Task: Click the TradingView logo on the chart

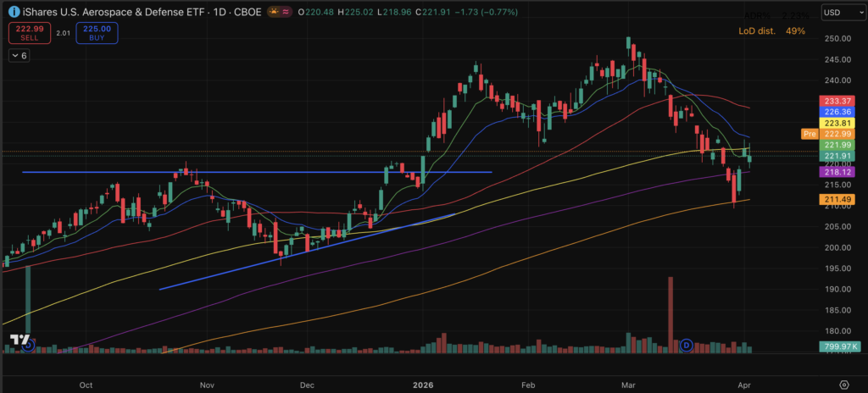Action: pos(15,340)
